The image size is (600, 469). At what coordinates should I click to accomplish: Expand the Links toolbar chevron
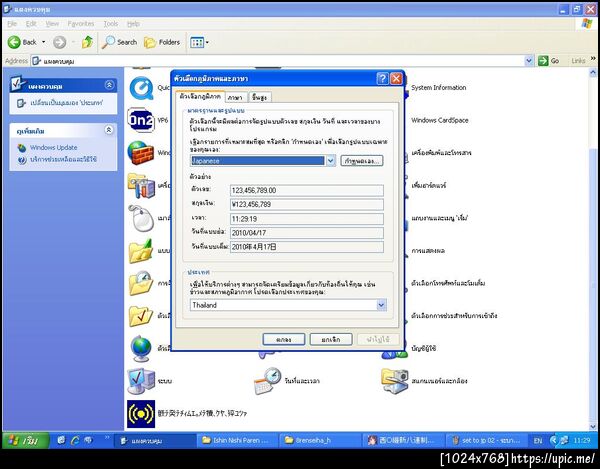pos(593,59)
